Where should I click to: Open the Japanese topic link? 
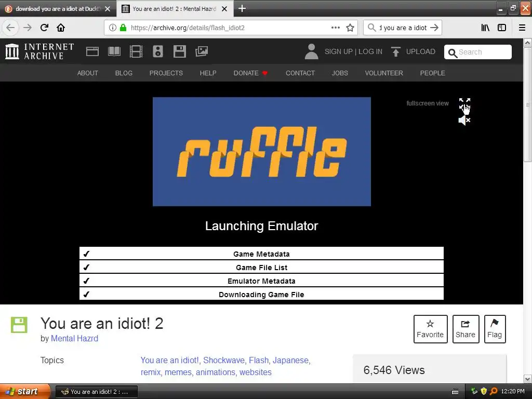coord(291,360)
